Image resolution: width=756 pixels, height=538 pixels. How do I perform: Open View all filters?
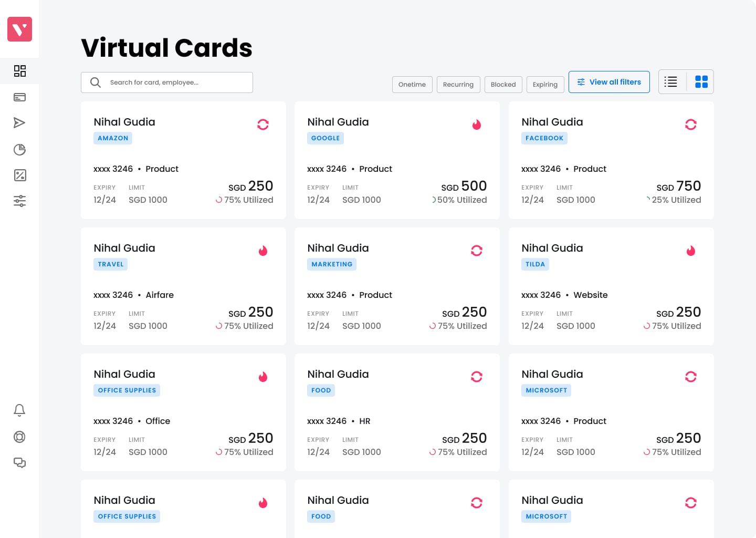click(x=609, y=82)
